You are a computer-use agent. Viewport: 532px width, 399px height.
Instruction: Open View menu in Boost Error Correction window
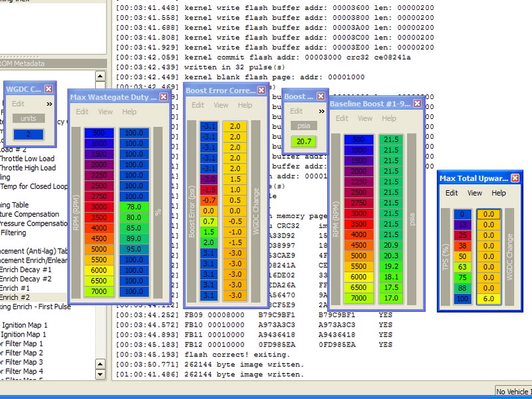click(x=221, y=105)
